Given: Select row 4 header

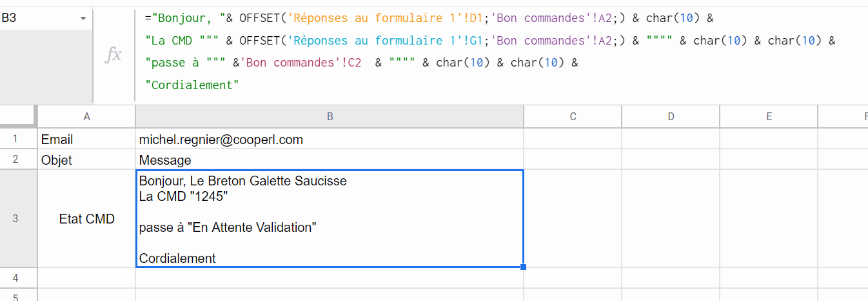Looking at the screenshot, I should [15, 278].
